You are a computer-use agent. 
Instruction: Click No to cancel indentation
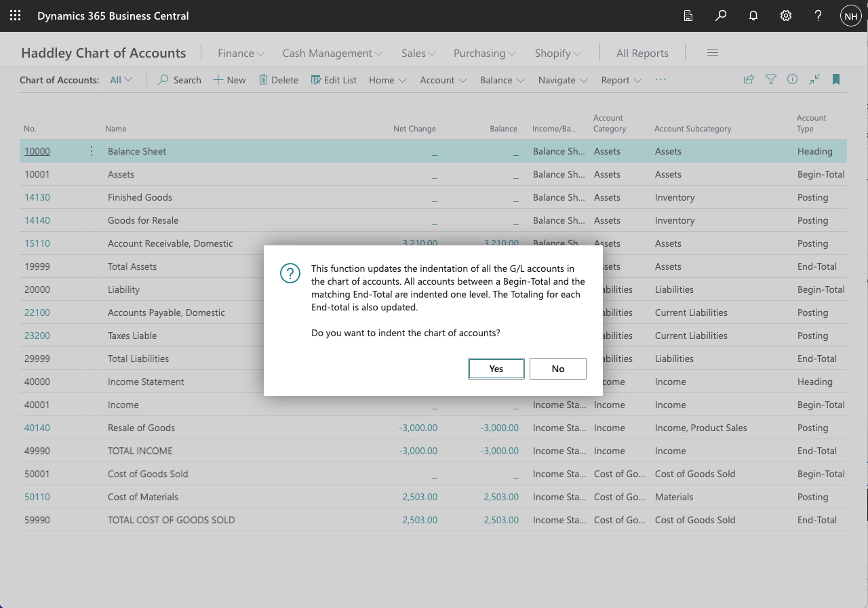point(558,369)
